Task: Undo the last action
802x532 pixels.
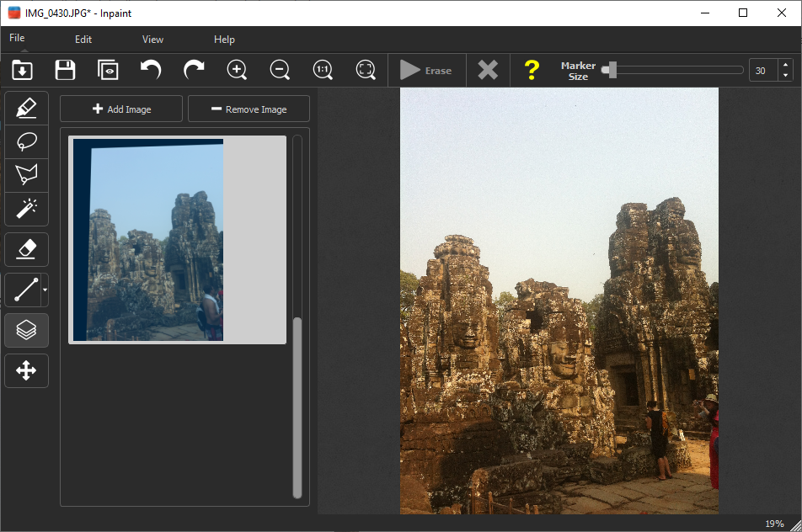Action: click(151, 70)
